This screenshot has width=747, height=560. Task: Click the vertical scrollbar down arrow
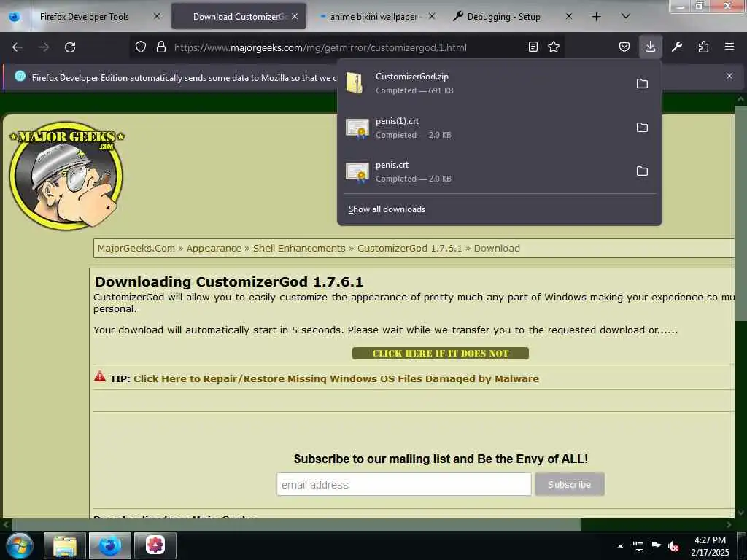[x=740, y=513]
